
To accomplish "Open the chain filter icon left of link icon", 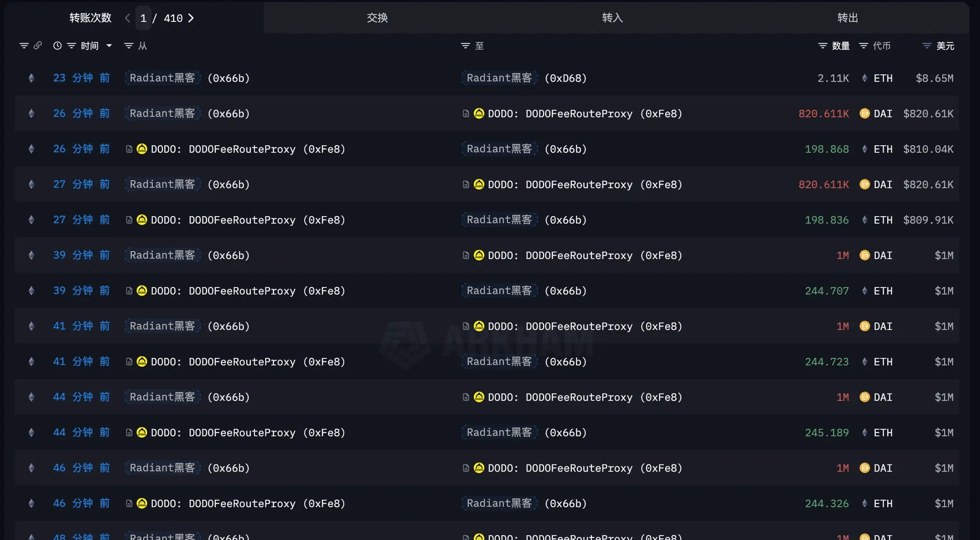I will (x=24, y=46).
